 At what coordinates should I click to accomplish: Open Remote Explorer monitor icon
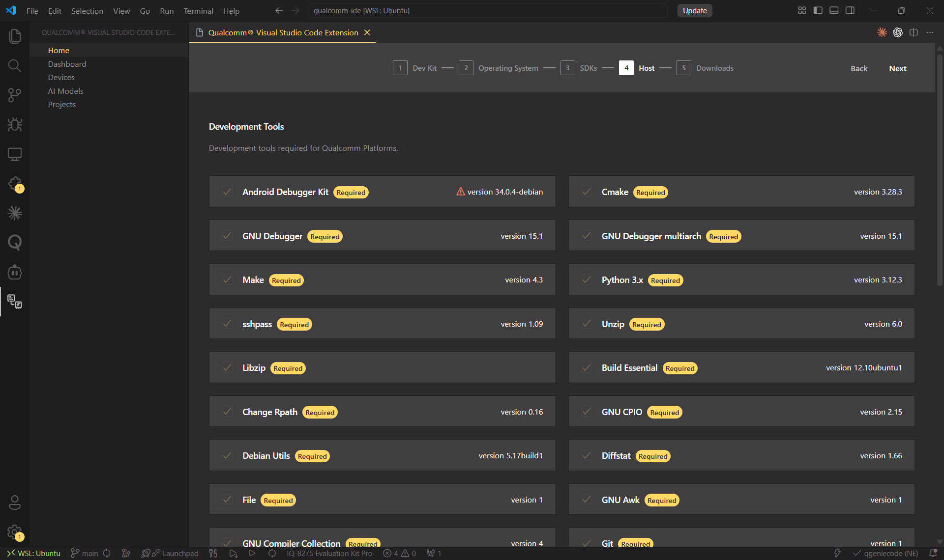coord(15,154)
